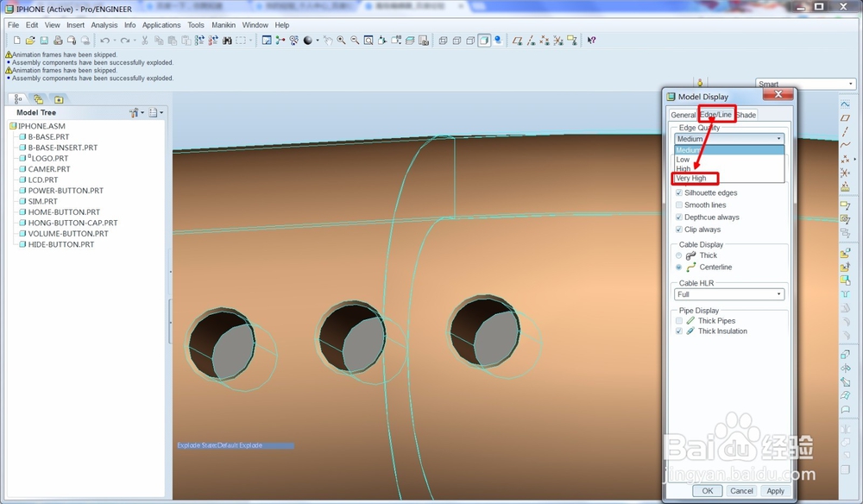Click the Save disk icon
Screen dimensions: 863x504
44,41
